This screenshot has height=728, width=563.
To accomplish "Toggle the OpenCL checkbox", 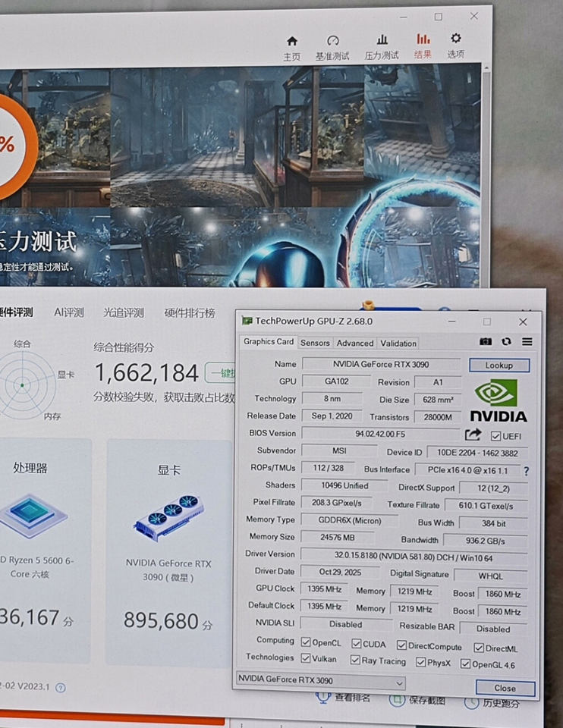I will pyautogui.click(x=305, y=642).
